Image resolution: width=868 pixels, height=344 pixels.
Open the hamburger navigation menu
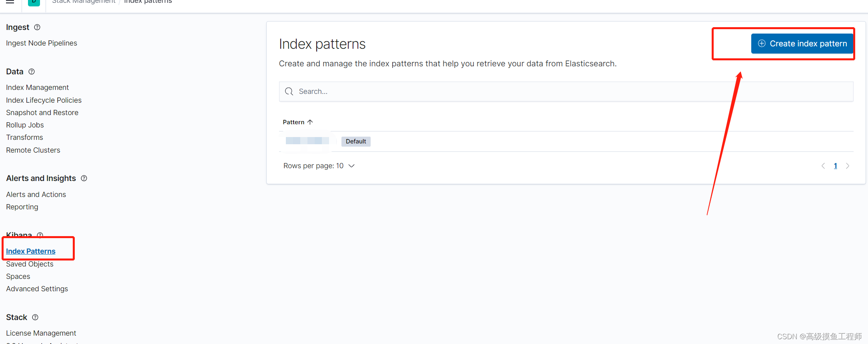10,2
